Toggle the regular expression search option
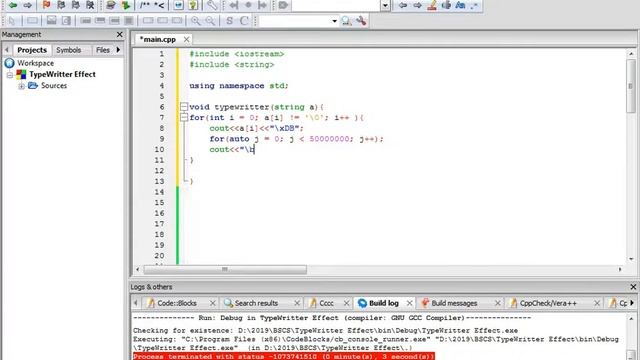The height and width of the screenshot is (360, 640). point(474,5)
